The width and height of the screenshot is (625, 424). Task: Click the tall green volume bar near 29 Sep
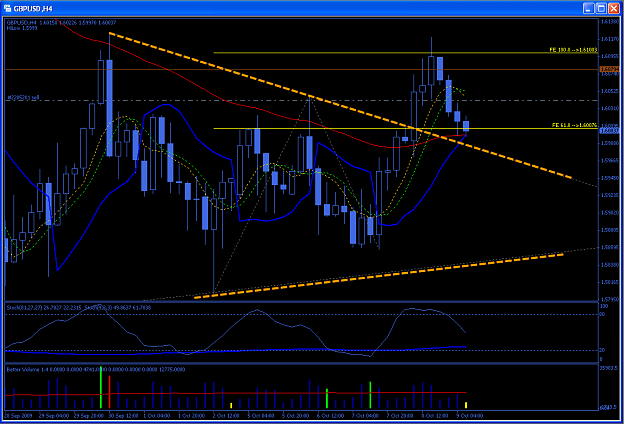101,387
